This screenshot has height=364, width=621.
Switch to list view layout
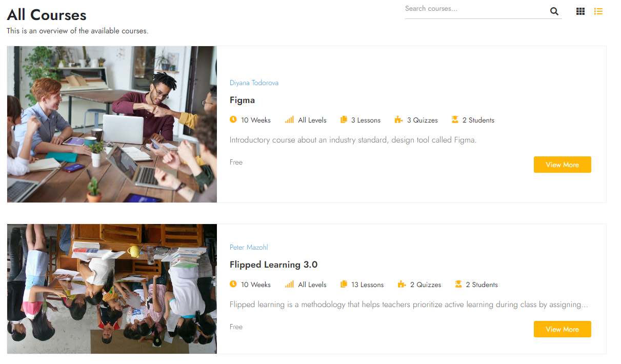598,11
